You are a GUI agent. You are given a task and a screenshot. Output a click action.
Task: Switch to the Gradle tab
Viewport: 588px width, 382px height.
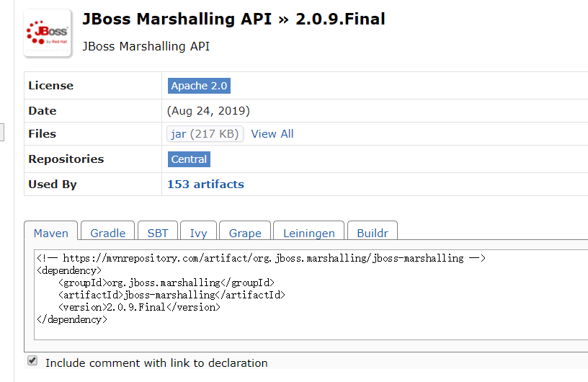[108, 233]
